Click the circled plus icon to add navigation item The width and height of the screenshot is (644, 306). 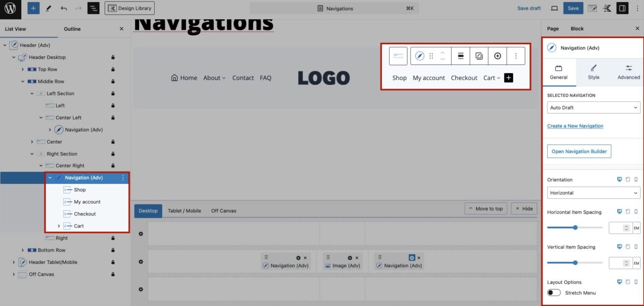[497, 55]
